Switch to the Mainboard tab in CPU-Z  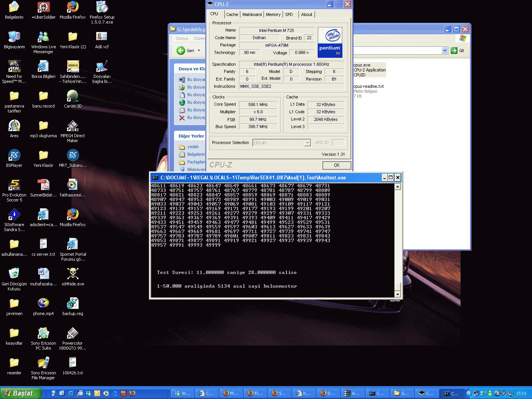tap(252, 14)
